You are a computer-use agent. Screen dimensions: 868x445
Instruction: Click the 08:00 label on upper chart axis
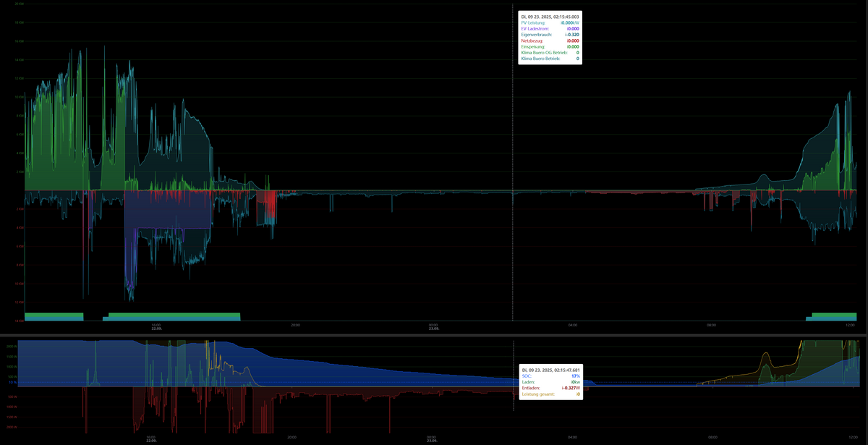pos(711,326)
